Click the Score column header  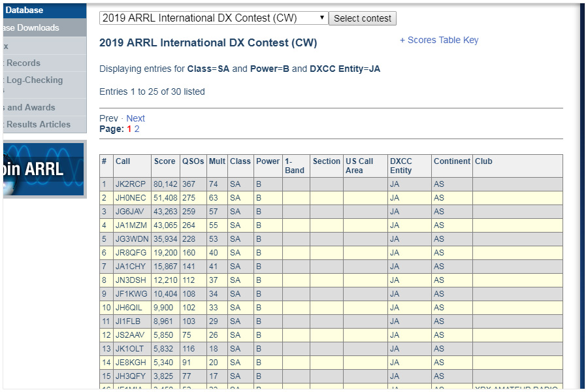click(x=165, y=161)
